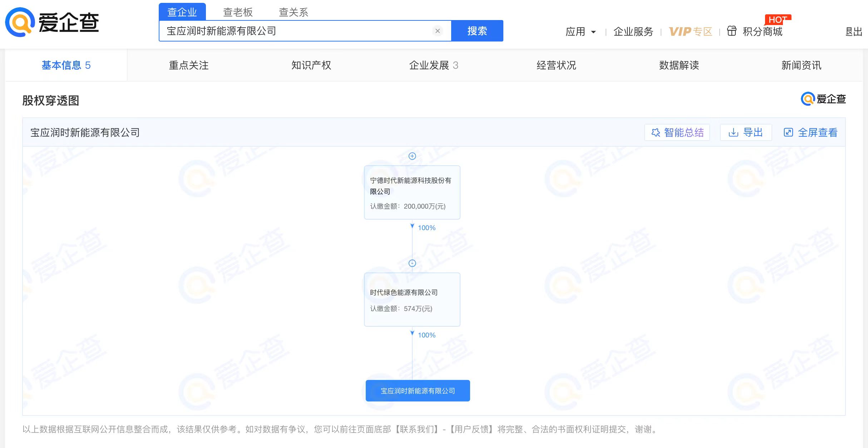868x448 pixels.
Task: Click the 100% label below 时代绿色能源 node
Action: point(426,335)
